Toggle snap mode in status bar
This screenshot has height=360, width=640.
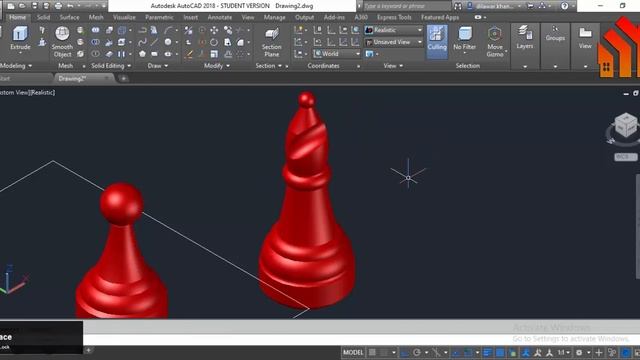[x=384, y=352]
